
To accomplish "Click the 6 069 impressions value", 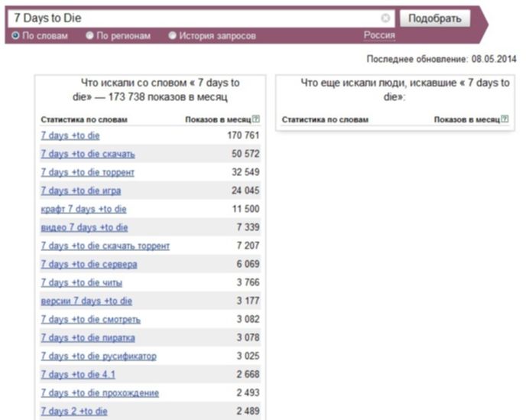I will (248, 264).
